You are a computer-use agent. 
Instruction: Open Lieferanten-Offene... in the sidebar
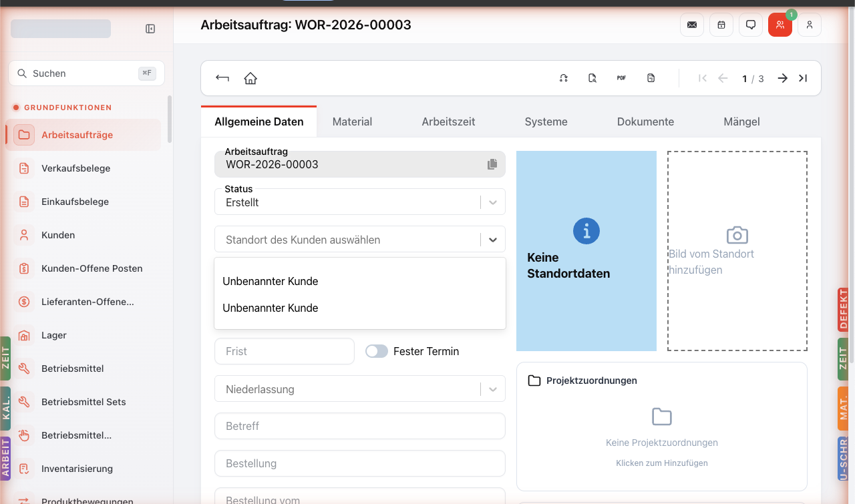pos(83,302)
